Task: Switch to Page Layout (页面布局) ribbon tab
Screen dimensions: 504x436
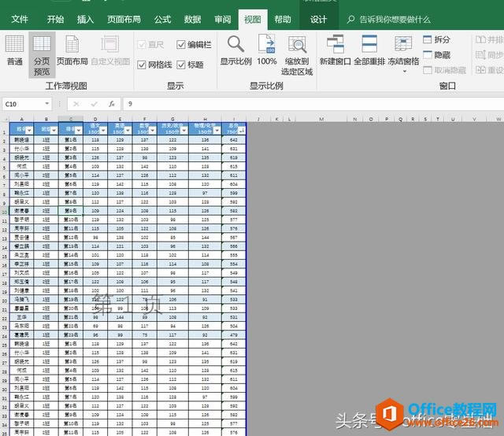Action: pos(124,20)
